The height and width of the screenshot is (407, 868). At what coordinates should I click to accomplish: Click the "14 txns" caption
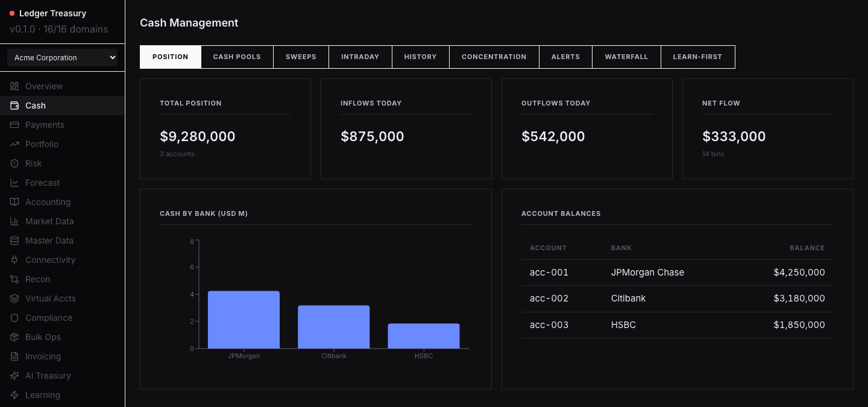click(x=713, y=154)
